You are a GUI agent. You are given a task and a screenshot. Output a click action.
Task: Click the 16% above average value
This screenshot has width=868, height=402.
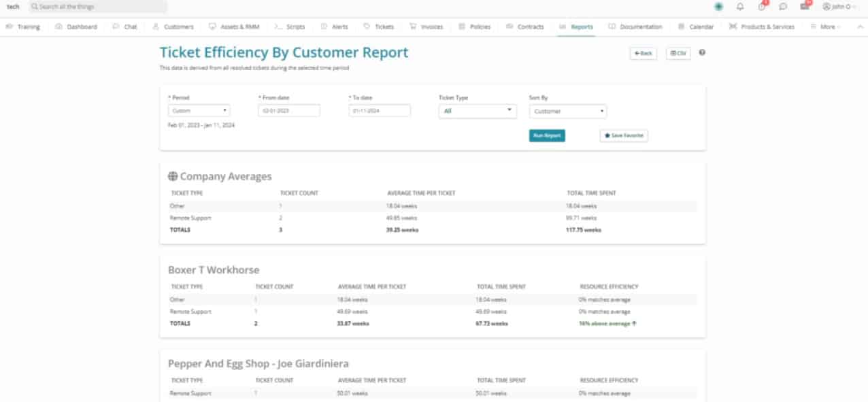click(x=608, y=324)
